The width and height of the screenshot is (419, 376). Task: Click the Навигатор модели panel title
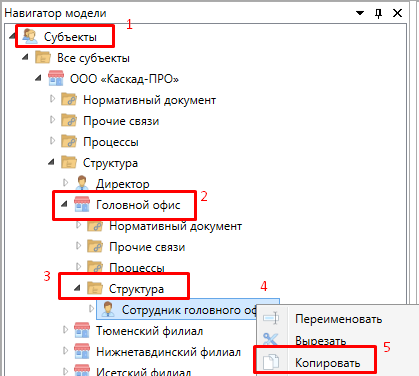(55, 13)
